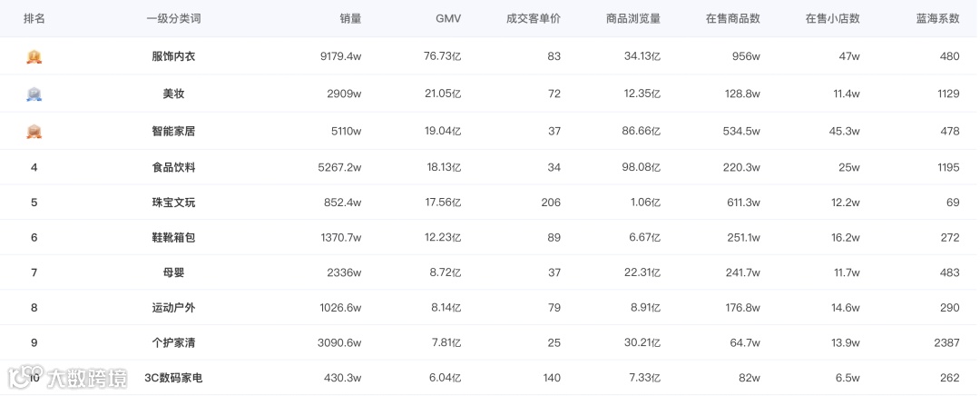
Task: Sort by the GMV column header
Action: click(448, 19)
